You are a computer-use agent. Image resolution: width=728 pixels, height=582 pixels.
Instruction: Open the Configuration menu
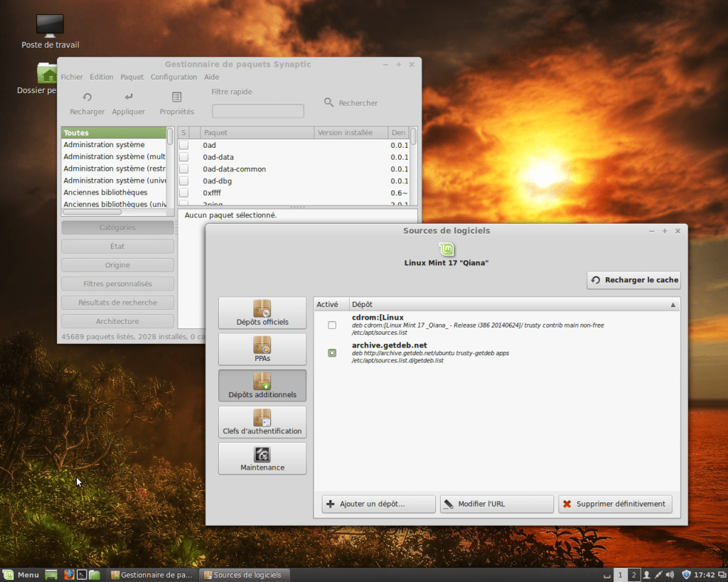point(173,77)
